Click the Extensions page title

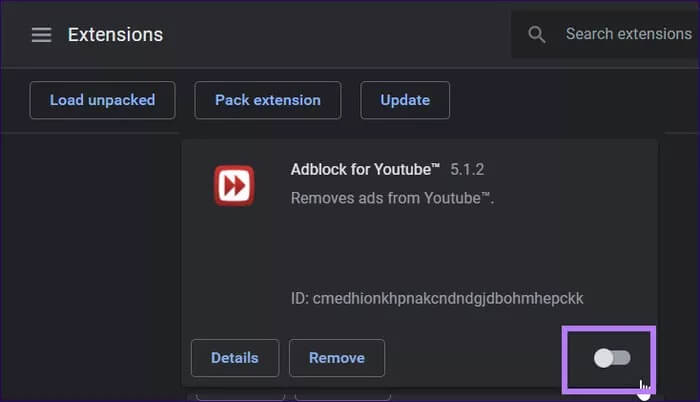coord(115,35)
